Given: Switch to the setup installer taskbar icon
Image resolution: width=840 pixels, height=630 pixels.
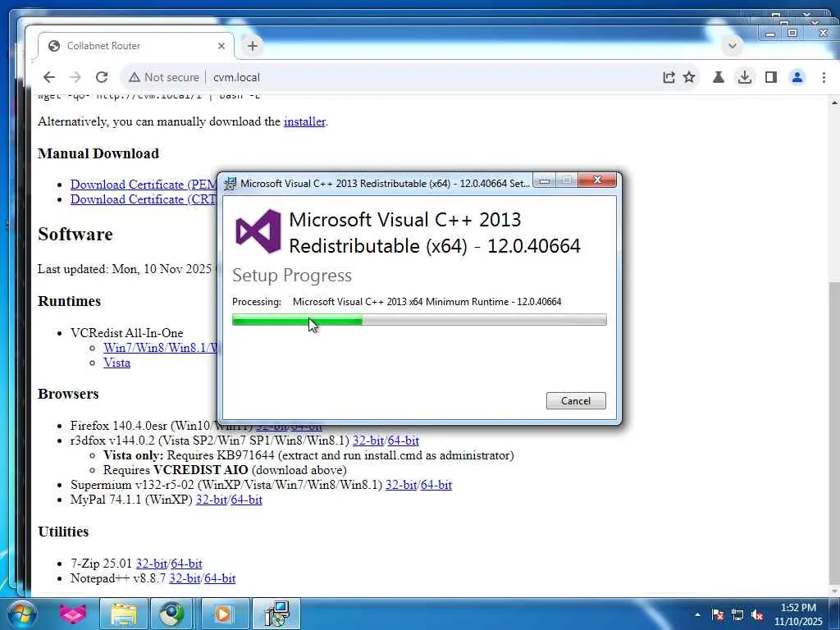Looking at the screenshot, I should coord(276,614).
